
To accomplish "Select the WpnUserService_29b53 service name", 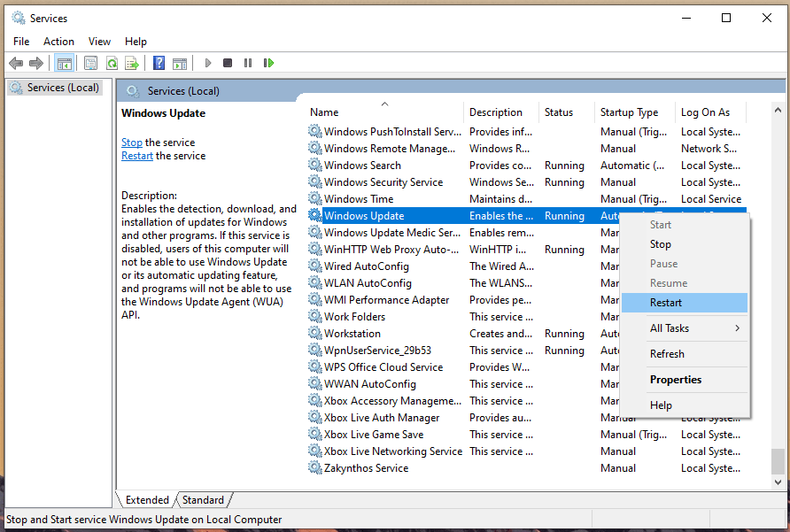I will [x=377, y=351].
